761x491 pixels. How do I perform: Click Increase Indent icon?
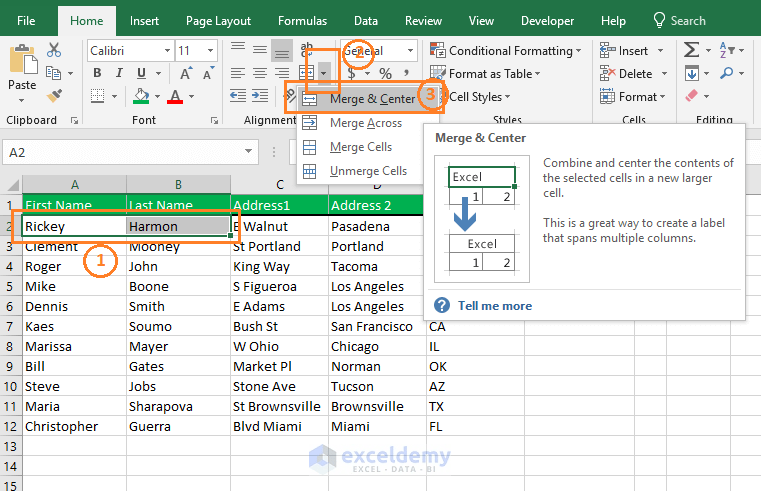point(260,96)
